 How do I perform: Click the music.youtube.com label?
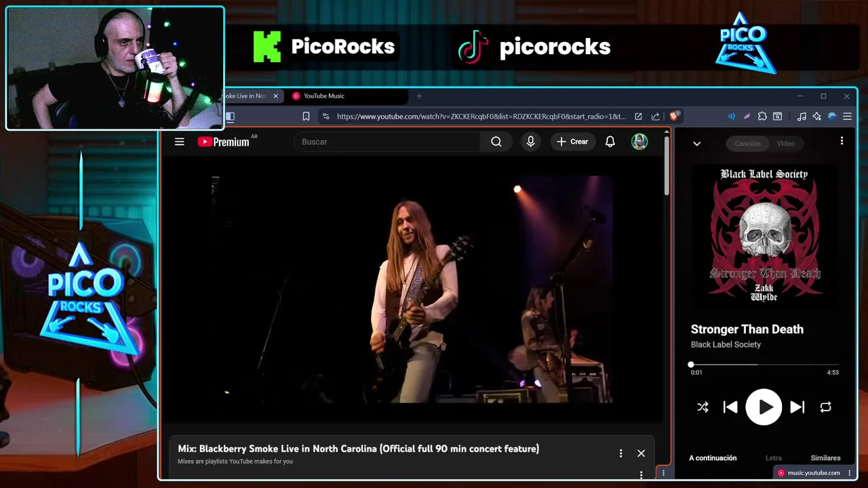coord(814,473)
